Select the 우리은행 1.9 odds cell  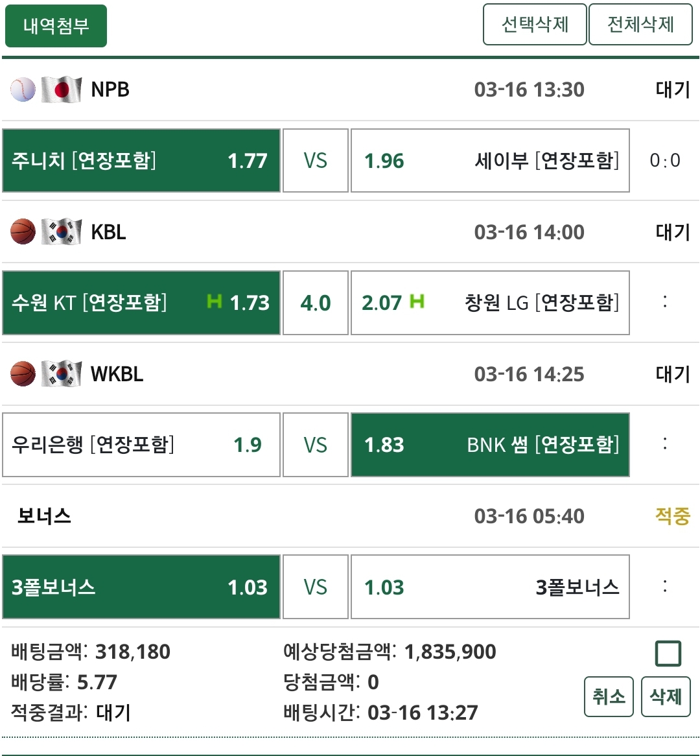(141, 445)
